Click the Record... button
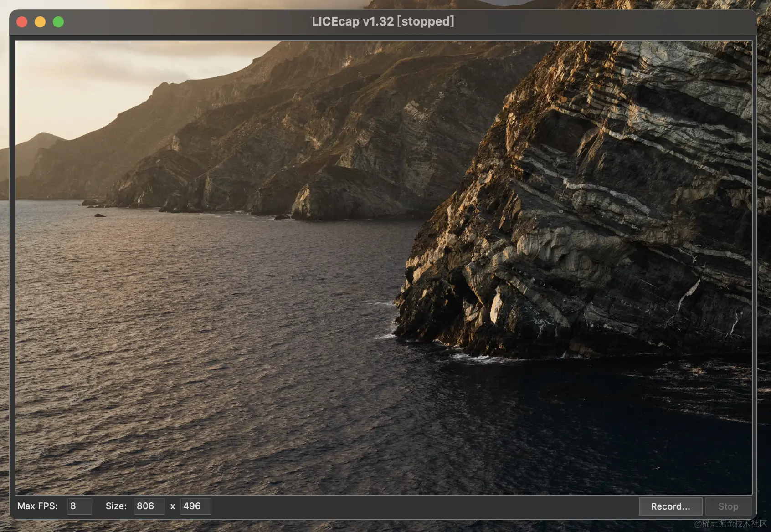This screenshot has height=532, width=771. click(670, 506)
